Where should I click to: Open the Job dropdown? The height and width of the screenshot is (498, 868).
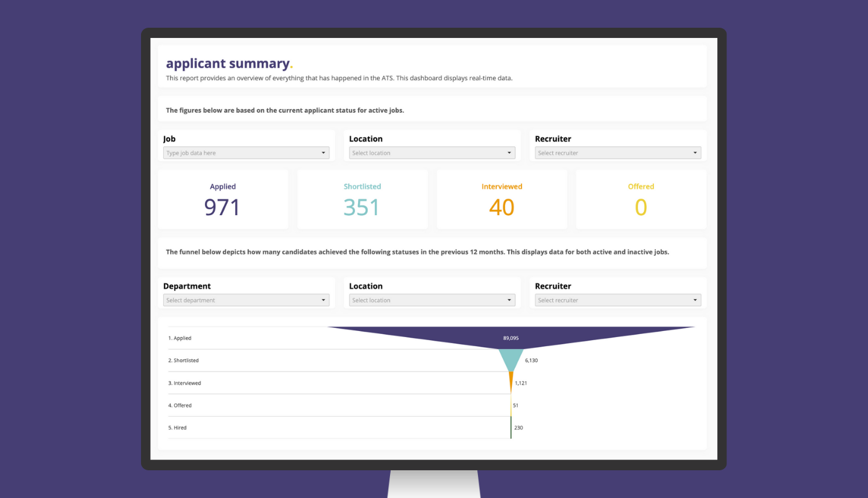(x=246, y=153)
